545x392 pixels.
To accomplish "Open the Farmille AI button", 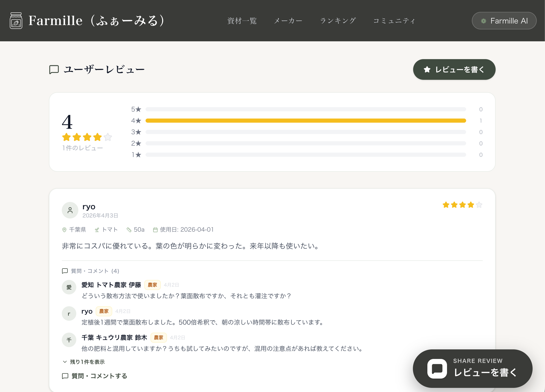I will pyautogui.click(x=504, y=21).
